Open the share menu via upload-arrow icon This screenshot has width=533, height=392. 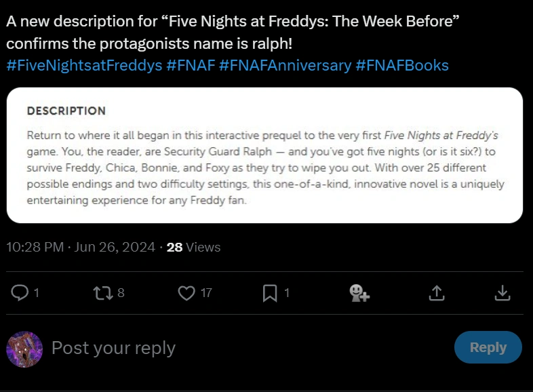pos(437,292)
